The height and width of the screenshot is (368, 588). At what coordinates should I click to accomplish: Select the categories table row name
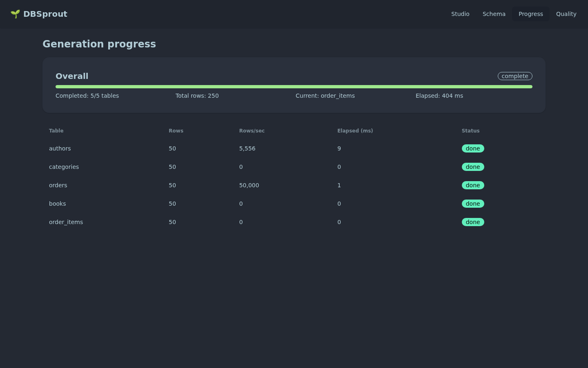(x=64, y=167)
